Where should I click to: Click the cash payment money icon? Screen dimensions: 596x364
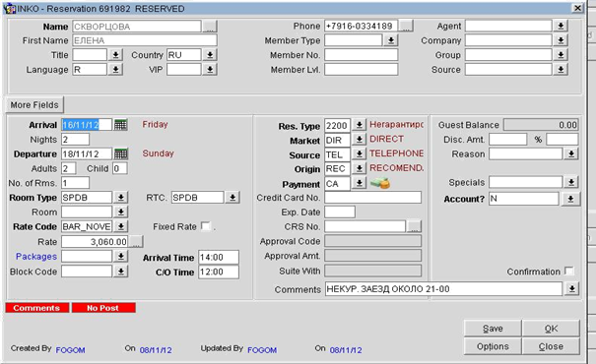[x=380, y=184]
